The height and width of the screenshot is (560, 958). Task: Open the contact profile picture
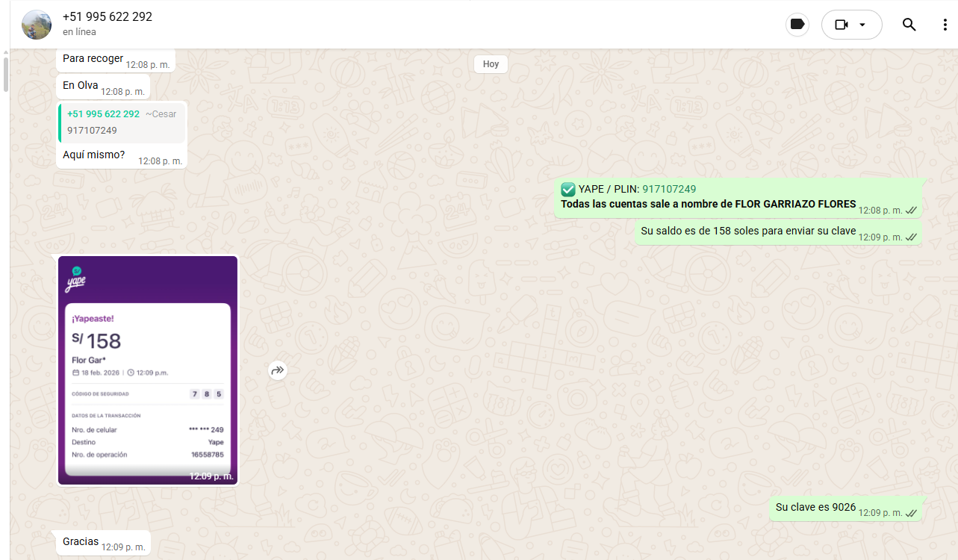(37, 25)
